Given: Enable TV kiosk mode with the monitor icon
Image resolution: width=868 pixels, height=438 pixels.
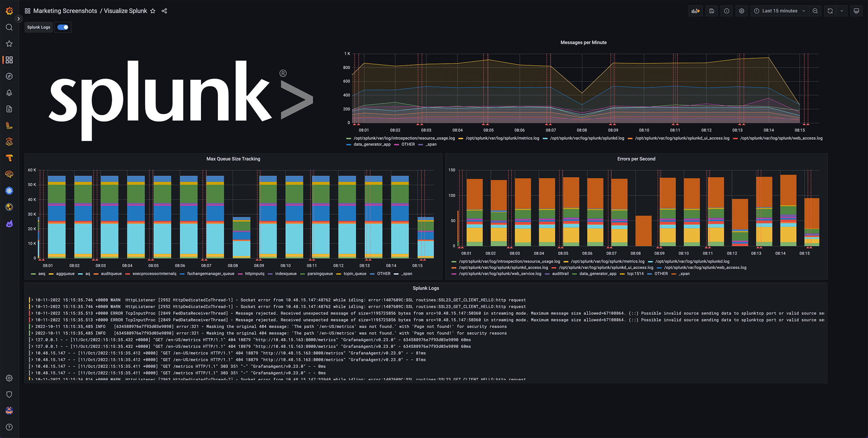Looking at the screenshot, I should [856, 11].
